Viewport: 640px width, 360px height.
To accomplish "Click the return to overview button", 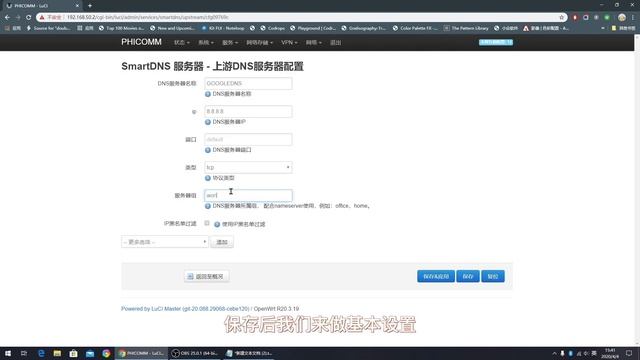I will [x=207, y=276].
